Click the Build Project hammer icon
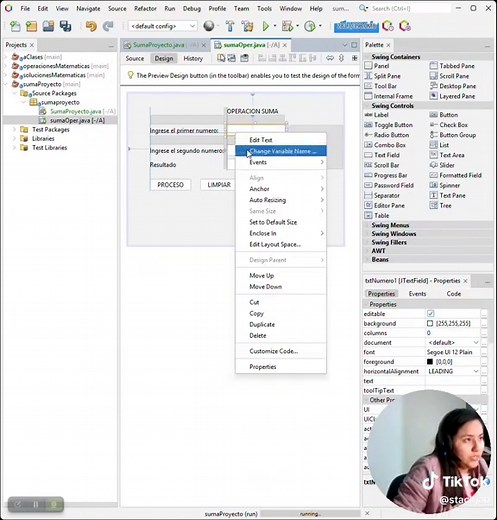The height and width of the screenshot is (520, 497). (230, 26)
